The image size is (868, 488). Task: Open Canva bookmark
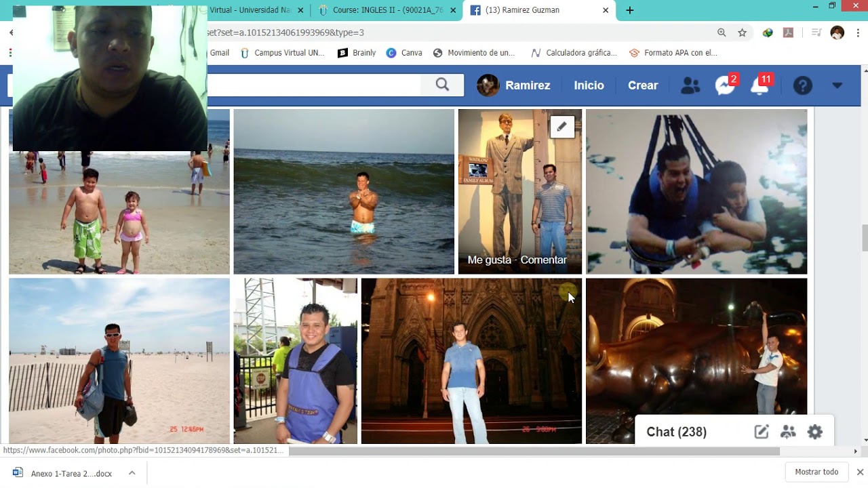(x=404, y=52)
